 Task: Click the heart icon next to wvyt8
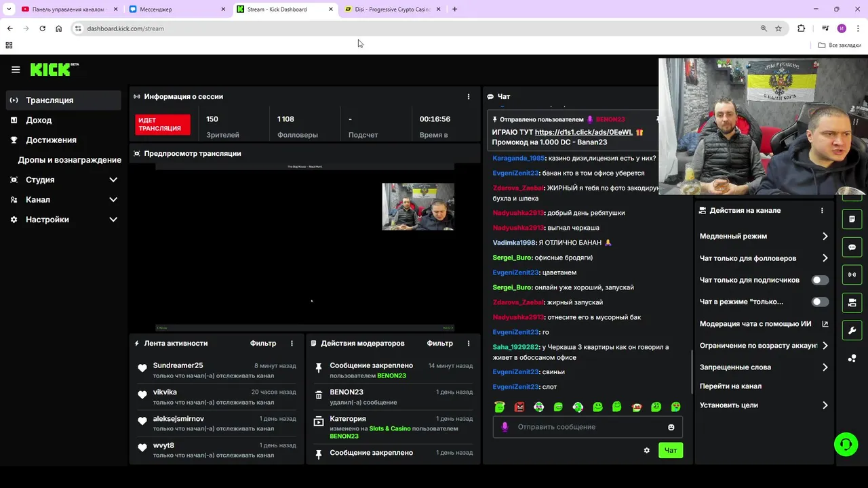[x=142, y=448]
